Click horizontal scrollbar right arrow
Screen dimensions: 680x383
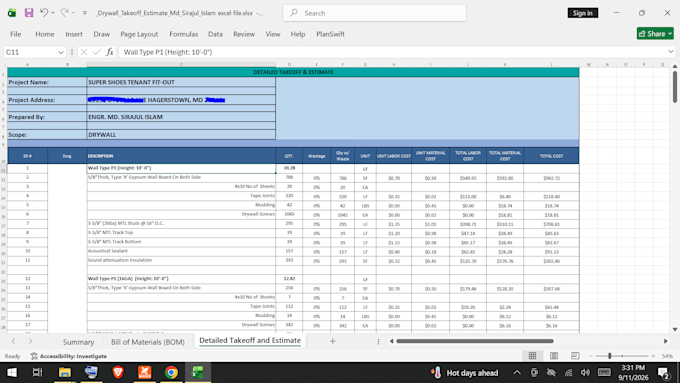(666, 341)
